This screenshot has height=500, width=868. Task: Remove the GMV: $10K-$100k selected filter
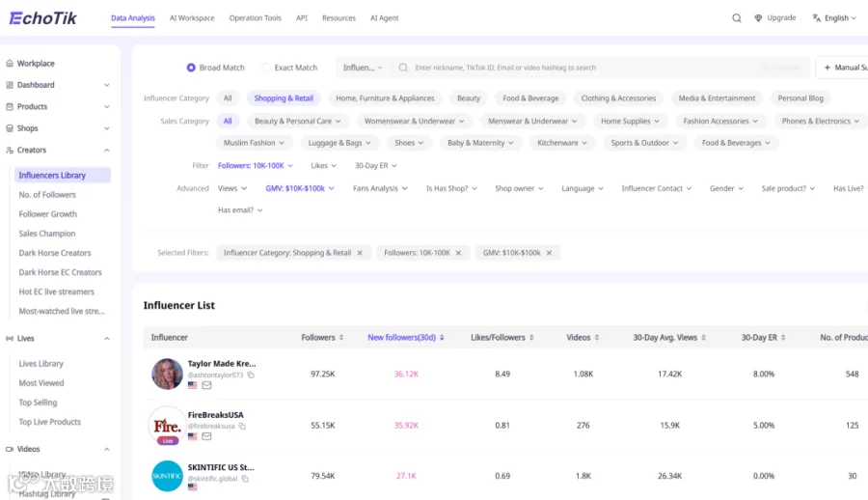click(549, 253)
